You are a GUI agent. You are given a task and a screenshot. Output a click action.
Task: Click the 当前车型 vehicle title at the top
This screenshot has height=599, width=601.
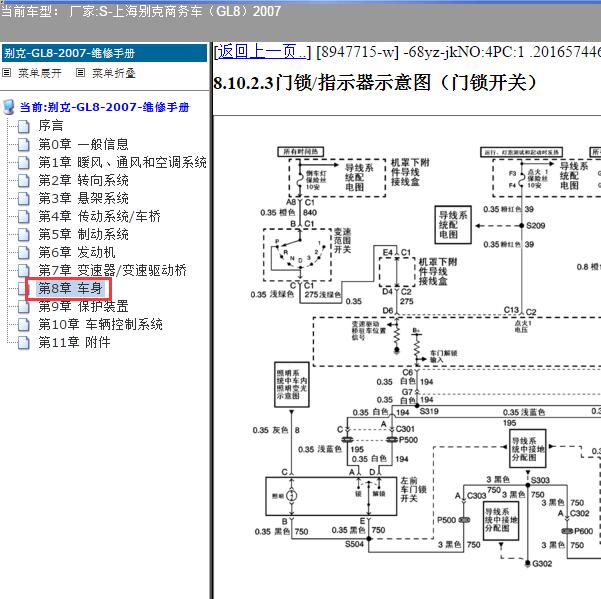pos(141,11)
